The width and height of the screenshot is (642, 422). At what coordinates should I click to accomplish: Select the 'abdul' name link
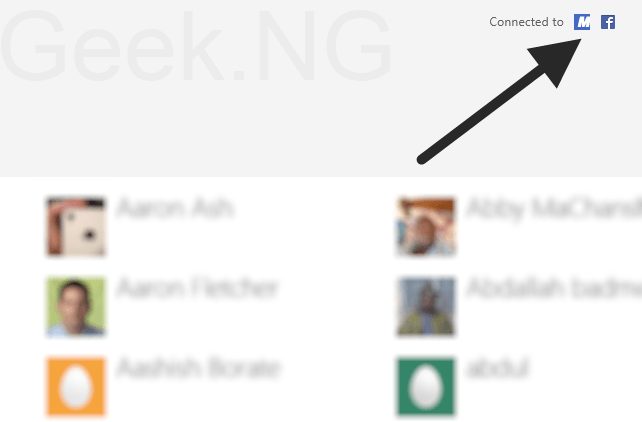coord(498,367)
